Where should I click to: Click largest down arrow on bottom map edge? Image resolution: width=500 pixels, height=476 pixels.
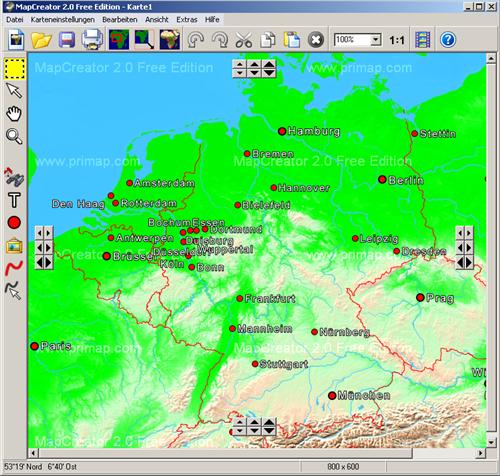point(269,431)
